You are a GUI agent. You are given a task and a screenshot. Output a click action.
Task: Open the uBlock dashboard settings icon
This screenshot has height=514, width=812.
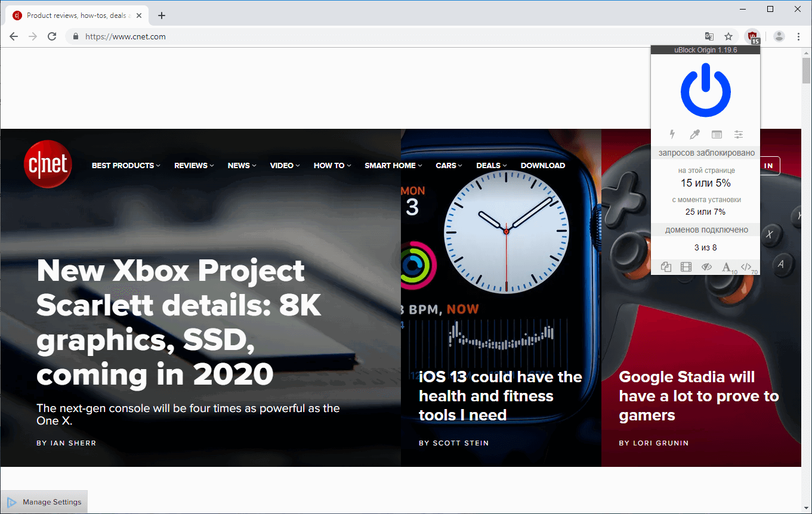pyautogui.click(x=738, y=134)
